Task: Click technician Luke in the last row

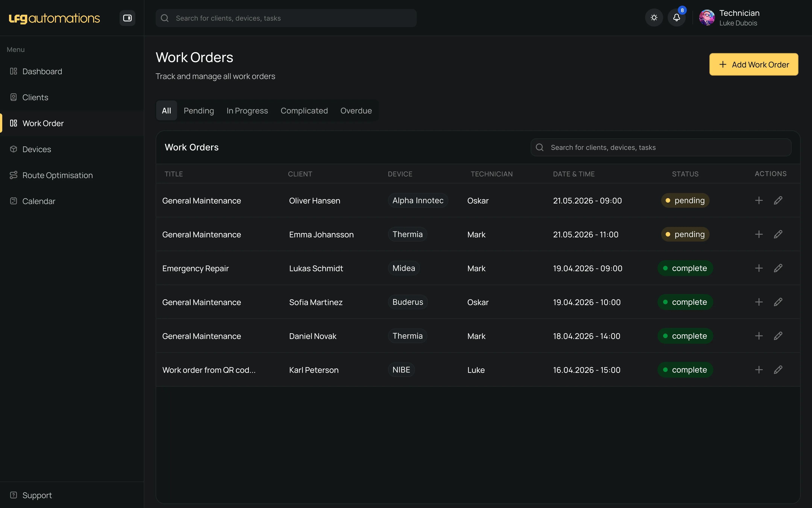Action: coord(476,370)
